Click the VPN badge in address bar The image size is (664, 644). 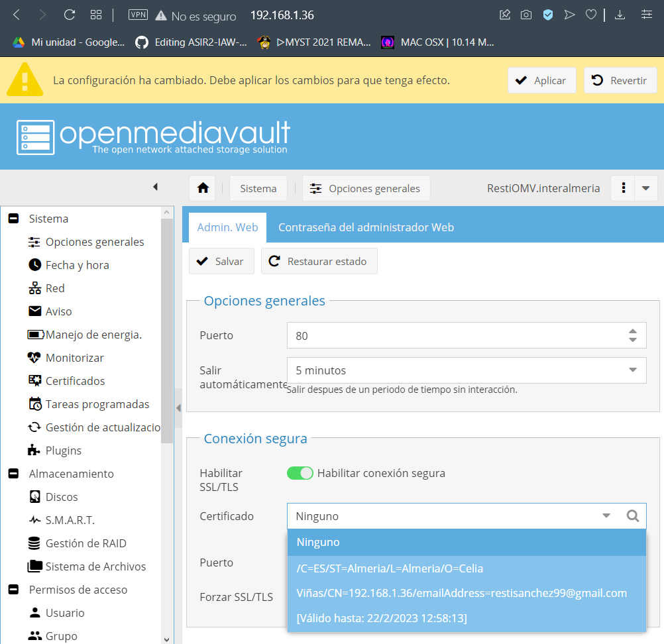pyautogui.click(x=138, y=15)
